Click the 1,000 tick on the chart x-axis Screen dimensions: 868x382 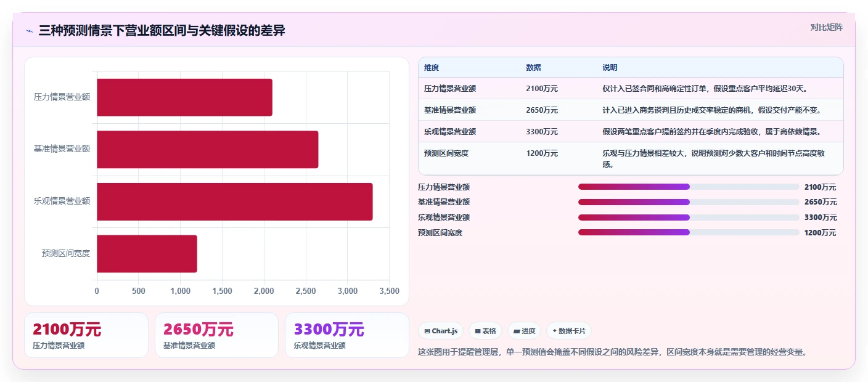click(180, 291)
